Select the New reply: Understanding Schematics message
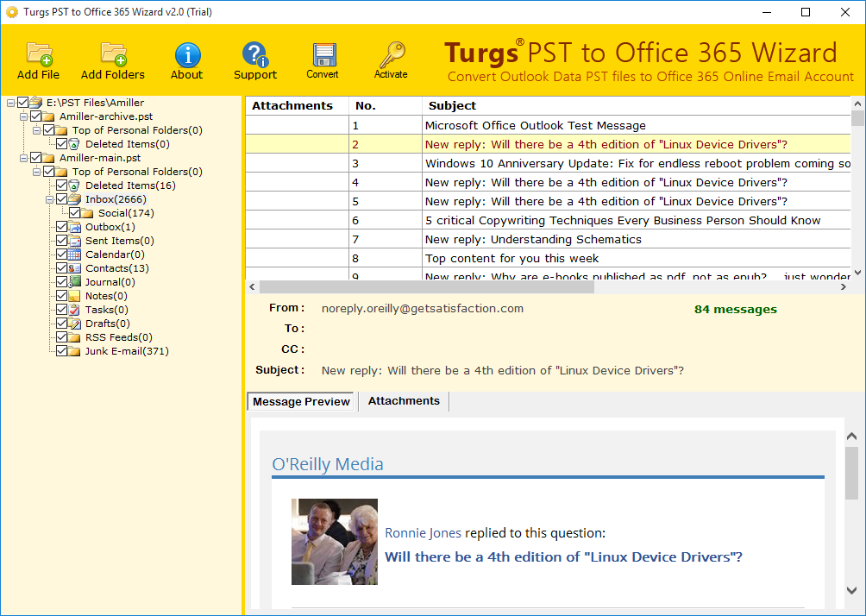Screen dimensions: 866x616 point(548,239)
